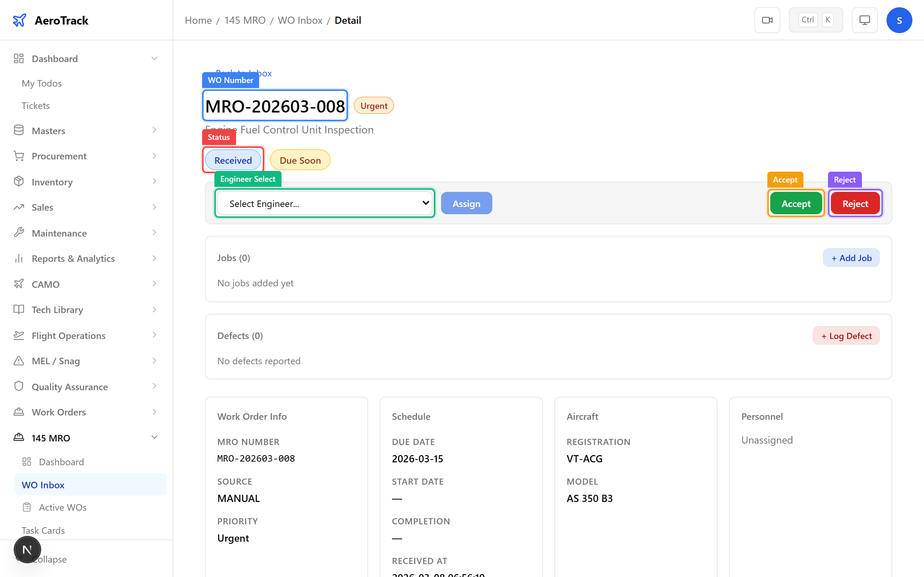Viewport: 924px width, 577px height.
Task: Click the monitor display icon near profile avatar
Action: point(864,20)
